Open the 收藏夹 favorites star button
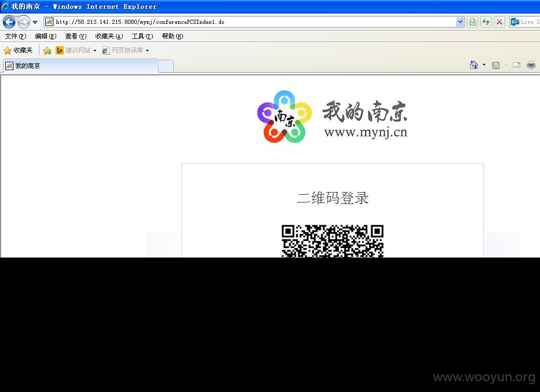The image size is (540, 392). coord(18,50)
